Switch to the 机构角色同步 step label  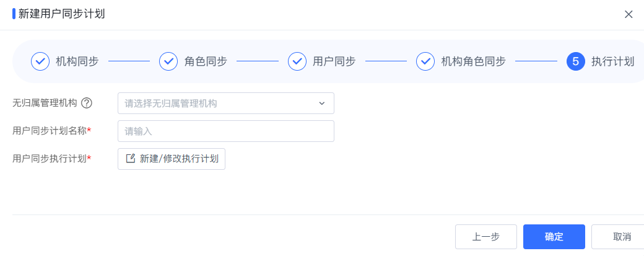coord(473,61)
